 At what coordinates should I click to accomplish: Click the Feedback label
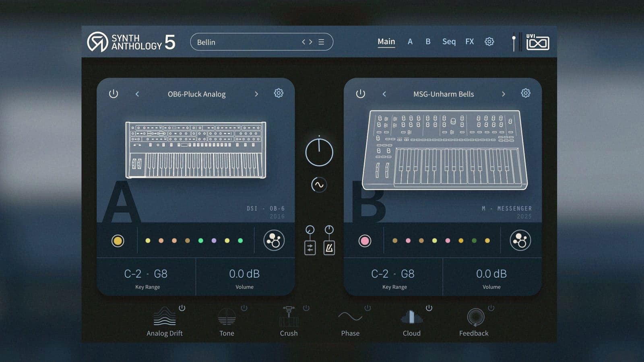click(x=474, y=333)
